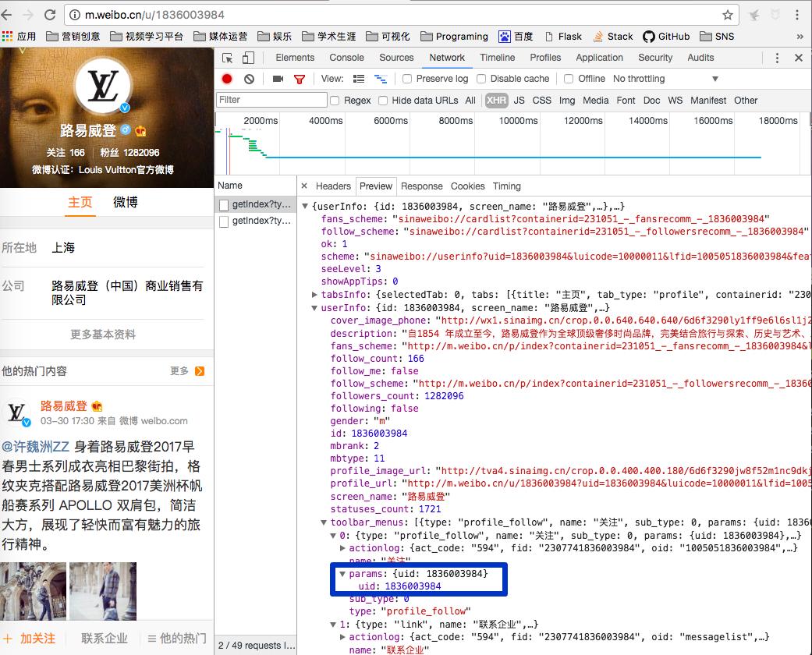Select first getIndex request checkbox
The height and width of the screenshot is (655, 812).
tap(224, 205)
